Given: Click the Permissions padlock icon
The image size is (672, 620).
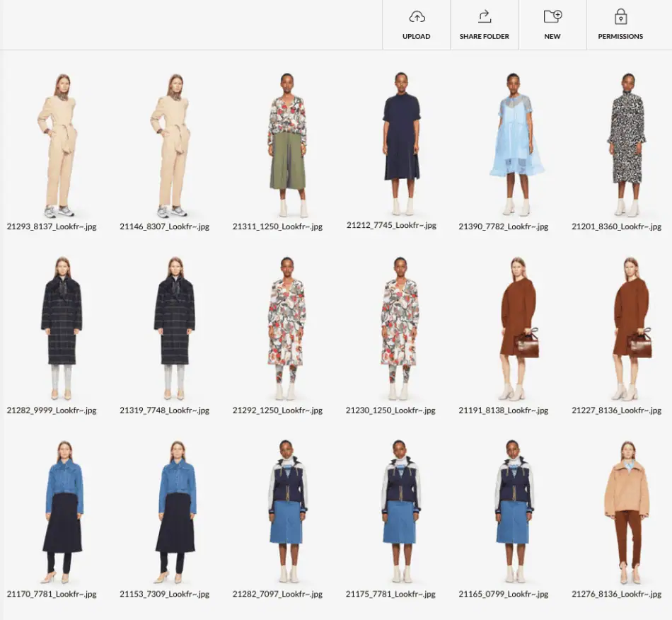Looking at the screenshot, I should tap(620, 17).
